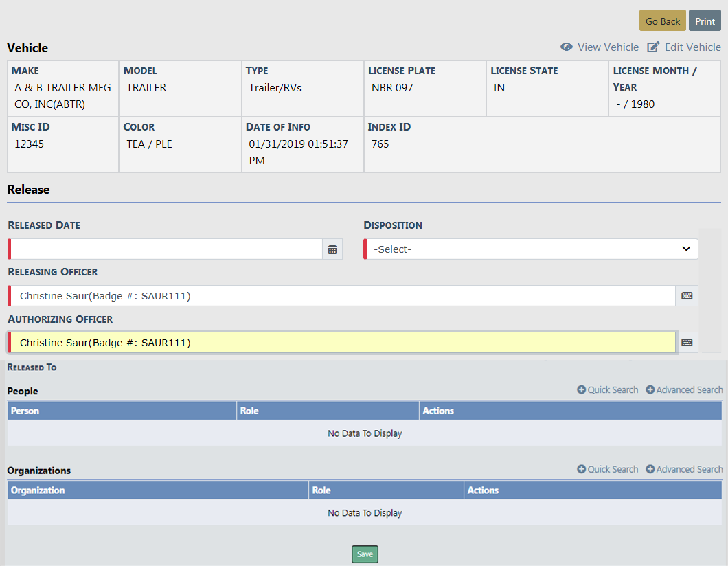Click the Role header in People table
Viewport: 728px width, 566px height.
point(249,411)
